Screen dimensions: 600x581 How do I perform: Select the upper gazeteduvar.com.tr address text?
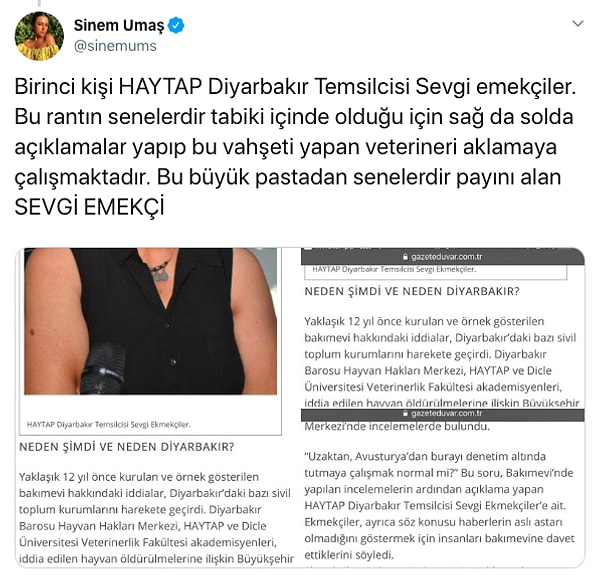pyautogui.click(x=447, y=257)
